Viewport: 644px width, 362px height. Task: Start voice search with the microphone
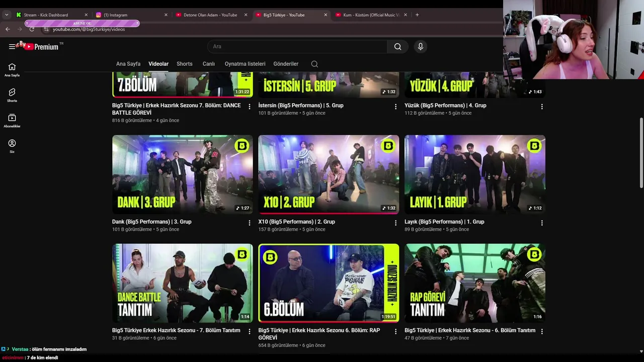[421, 47]
